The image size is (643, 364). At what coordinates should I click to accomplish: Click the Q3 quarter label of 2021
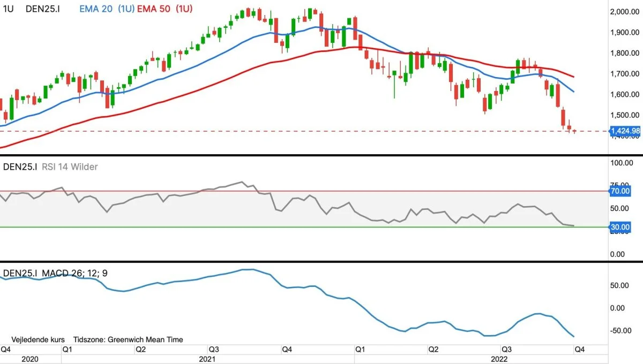pos(214,349)
